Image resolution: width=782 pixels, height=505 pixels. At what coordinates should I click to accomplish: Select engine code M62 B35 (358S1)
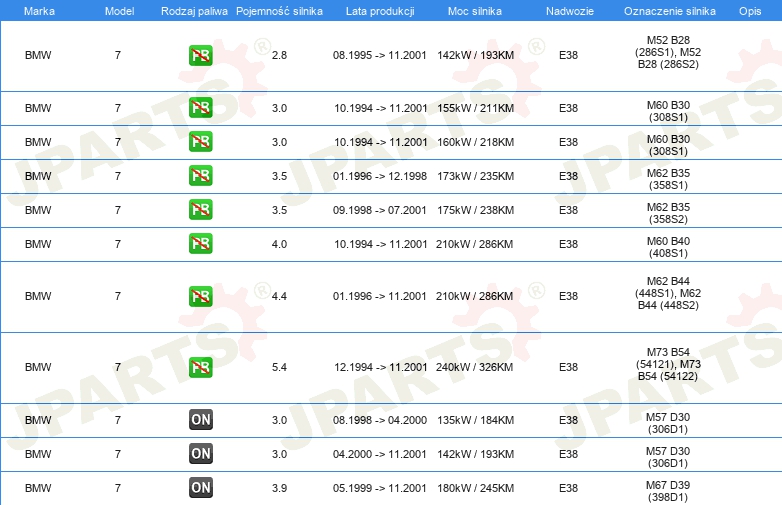668,179
